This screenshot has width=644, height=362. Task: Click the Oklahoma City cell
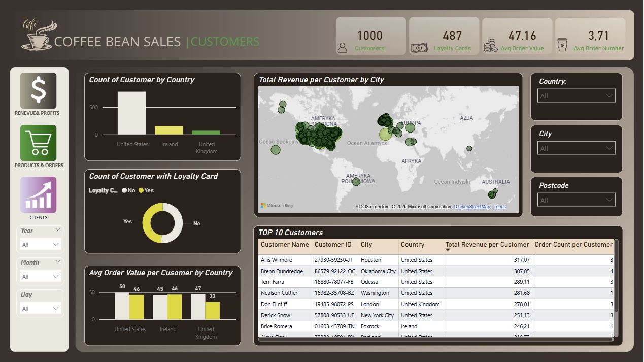tap(378, 271)
